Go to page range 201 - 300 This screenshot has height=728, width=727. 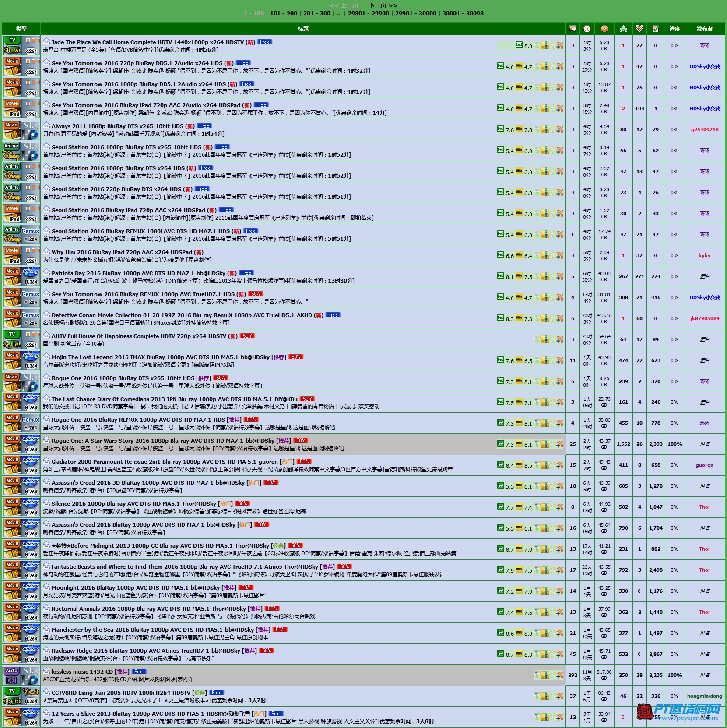317,13
